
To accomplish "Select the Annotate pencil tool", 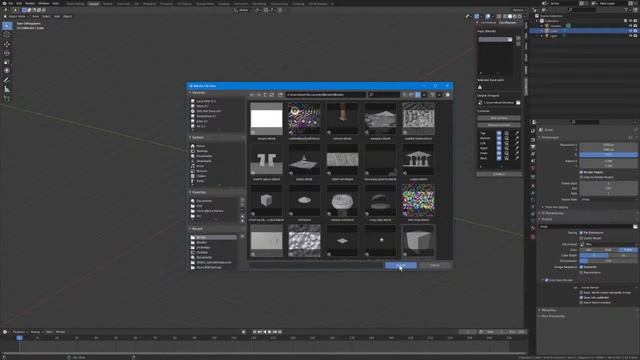I will [7, 80].
